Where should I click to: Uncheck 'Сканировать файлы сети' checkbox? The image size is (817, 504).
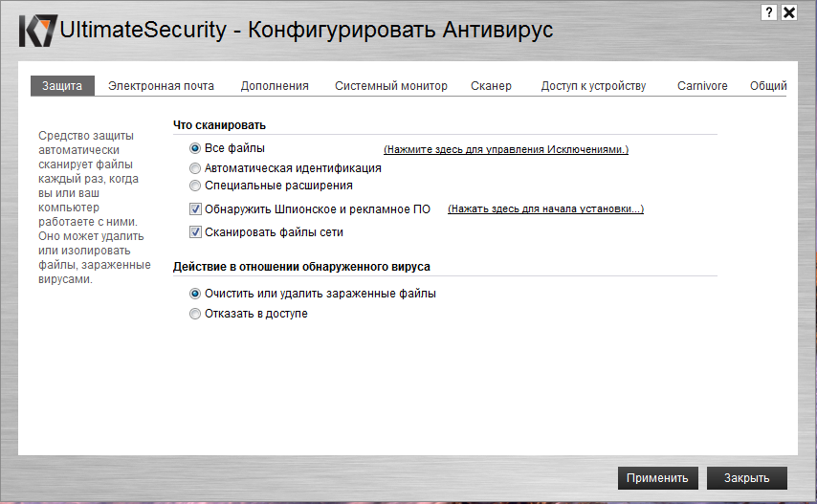pos(195,232)
